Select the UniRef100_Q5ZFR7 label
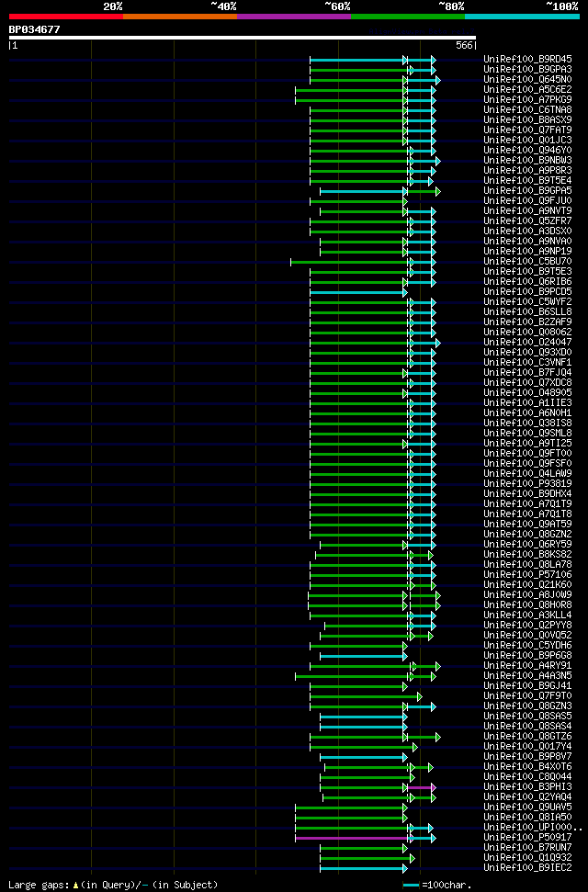Viewport: 588px width, 892px height. (527, 221)
